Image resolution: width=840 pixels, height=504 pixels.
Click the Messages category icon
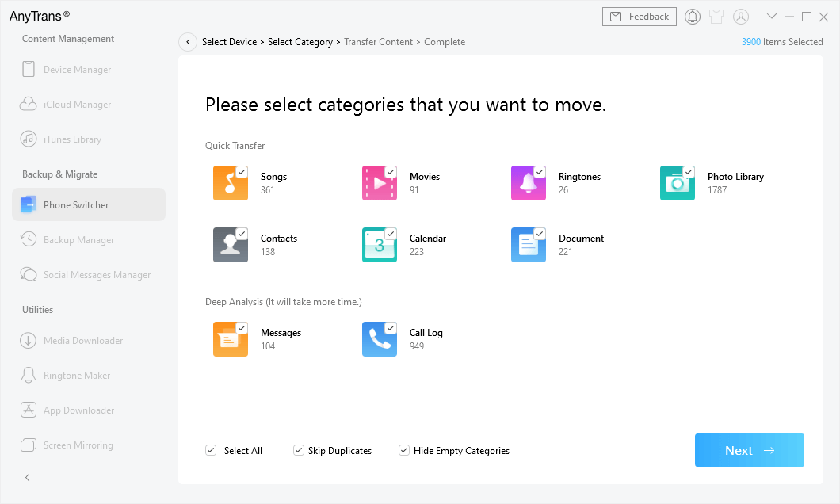tap(230, 339)
